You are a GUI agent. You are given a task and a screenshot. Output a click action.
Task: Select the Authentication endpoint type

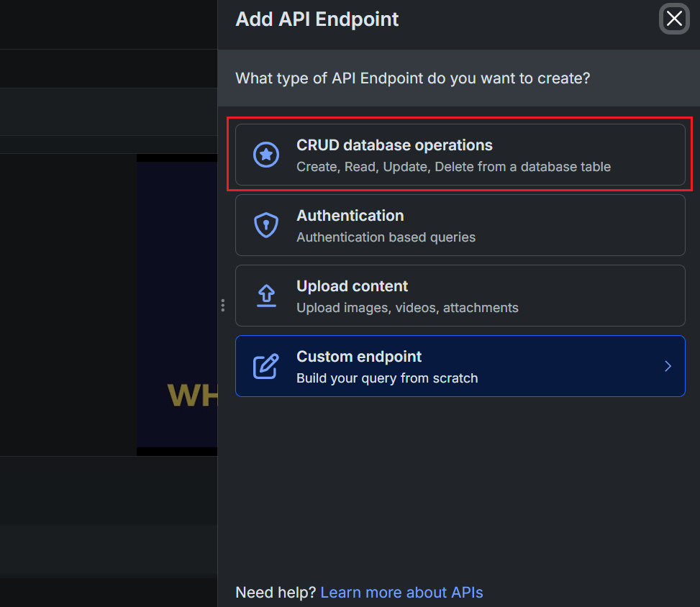point(460,225)
